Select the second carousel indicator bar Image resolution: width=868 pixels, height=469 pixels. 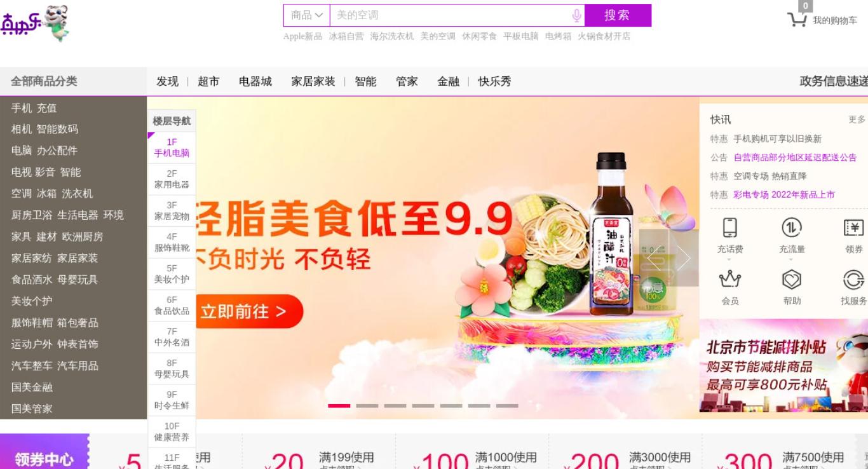pyautogui.click(x=367, y=405)
